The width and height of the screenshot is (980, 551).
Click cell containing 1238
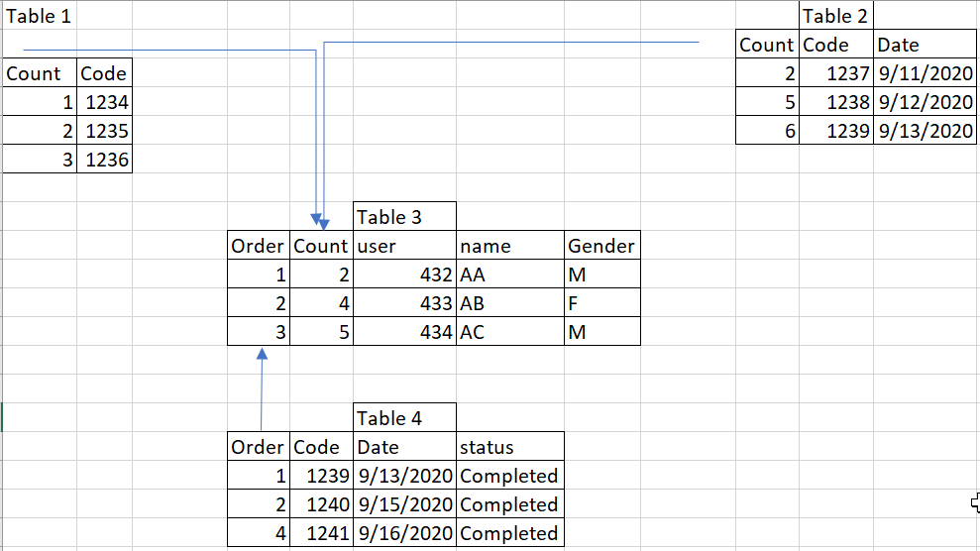click(x=835, y=102)
